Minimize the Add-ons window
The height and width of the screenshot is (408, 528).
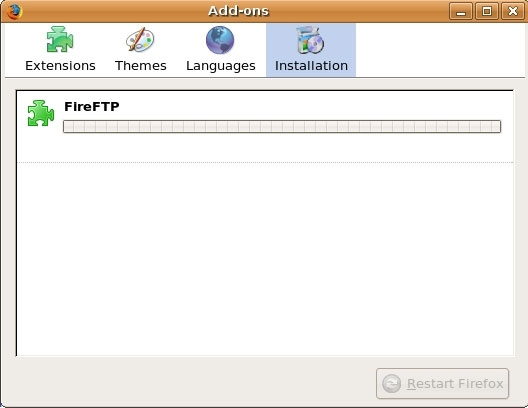pos(461,11)
